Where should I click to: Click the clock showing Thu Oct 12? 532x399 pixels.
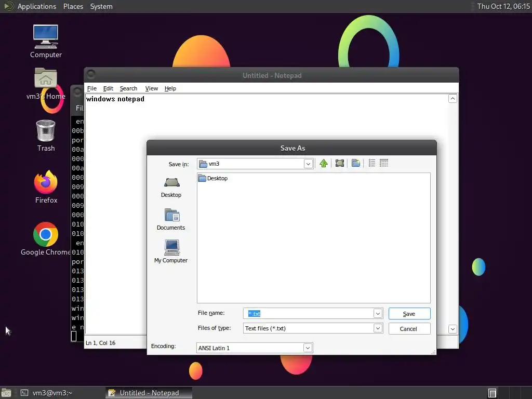pyautogui.click(x=503, y=6)
